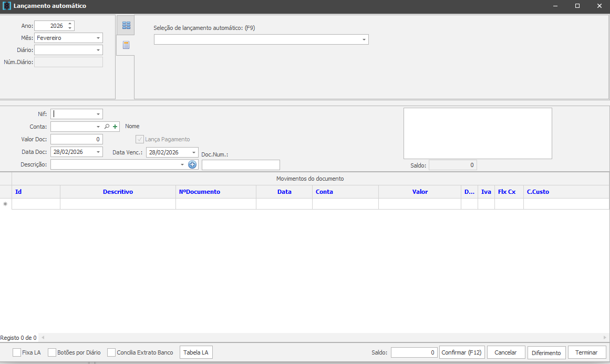The height and width of the screenshot is (364, 610).
Task: Click the magnifier search icon beside Conta
Action: pyautogui.click(x=107, y=127)
